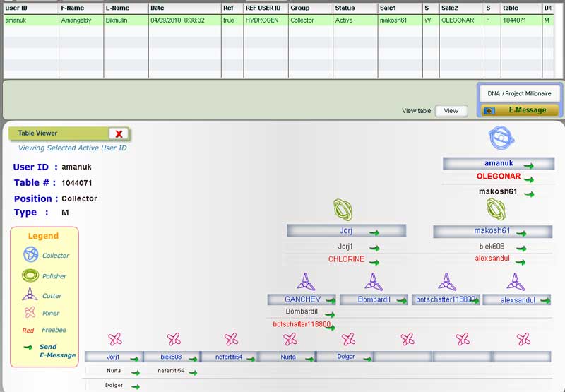Click the REF USER ID column header

pyautogui.click(x=264, y=8)
